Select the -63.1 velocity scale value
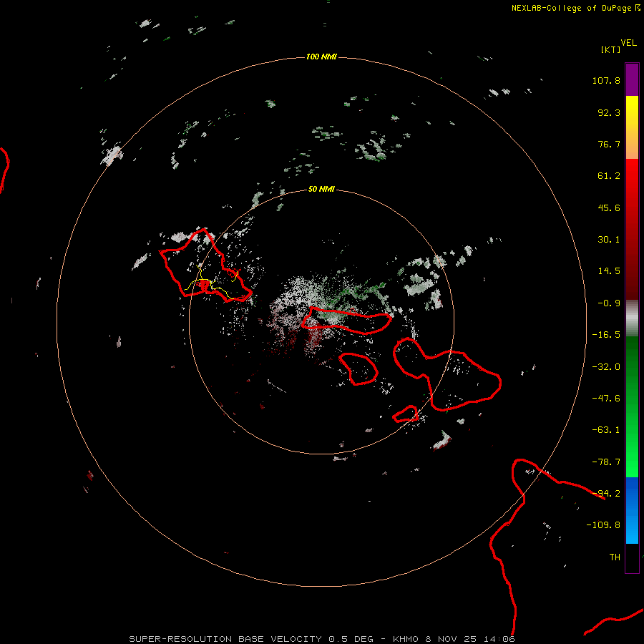Screen dimensions: 644x644 coord(606,430)
